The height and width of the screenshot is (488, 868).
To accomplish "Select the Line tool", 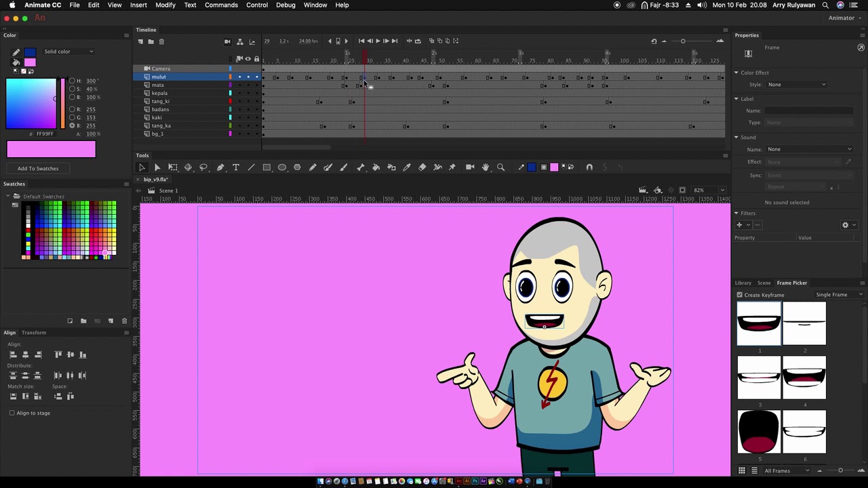I will pos(251,167).
